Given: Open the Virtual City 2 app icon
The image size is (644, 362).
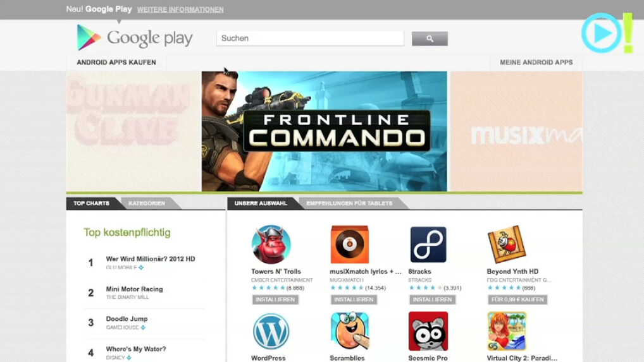Looking at the screenshot, I should [507, 331].
